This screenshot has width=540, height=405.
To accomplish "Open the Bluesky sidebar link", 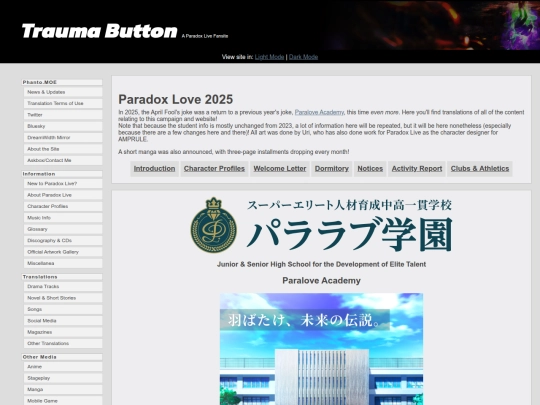I will tap(63, 126).
